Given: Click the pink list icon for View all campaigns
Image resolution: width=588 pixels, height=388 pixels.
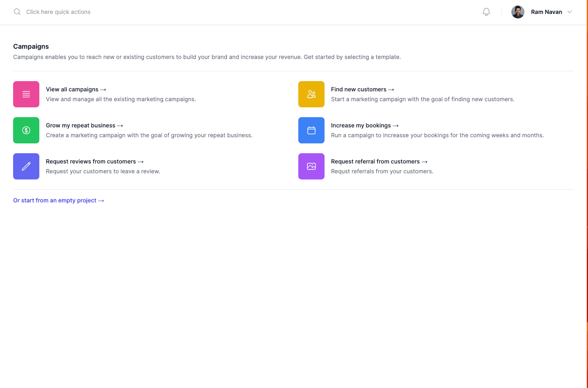Looking at the screenshot, I should pos(26,94).
